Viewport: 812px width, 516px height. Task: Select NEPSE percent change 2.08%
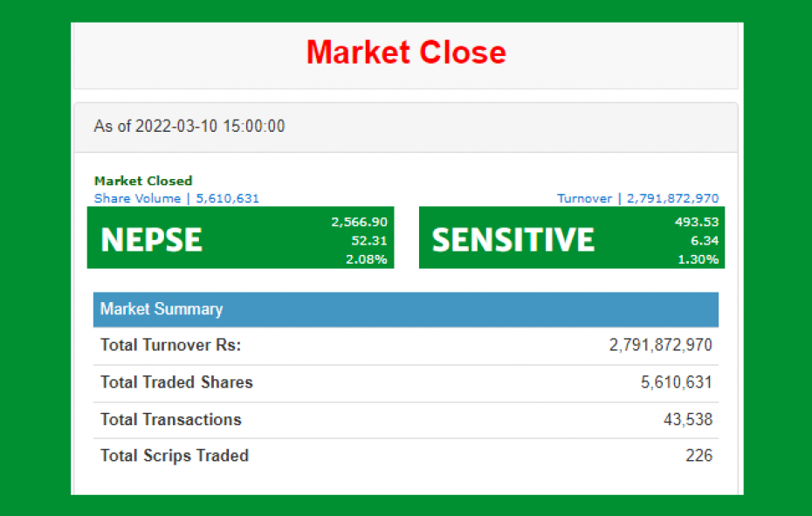[x=367, y=259]
